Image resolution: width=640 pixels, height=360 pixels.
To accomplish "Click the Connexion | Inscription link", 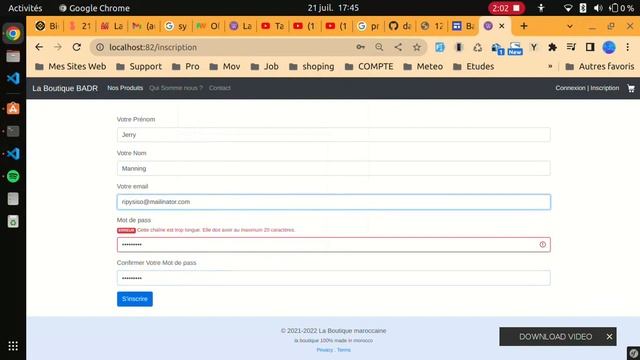I will tap(587, 88).
